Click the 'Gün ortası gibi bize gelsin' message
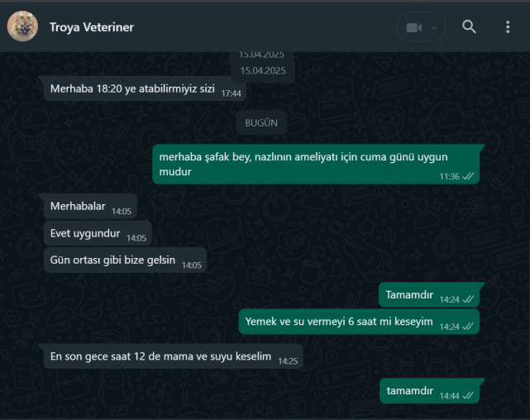 point(125,260)
